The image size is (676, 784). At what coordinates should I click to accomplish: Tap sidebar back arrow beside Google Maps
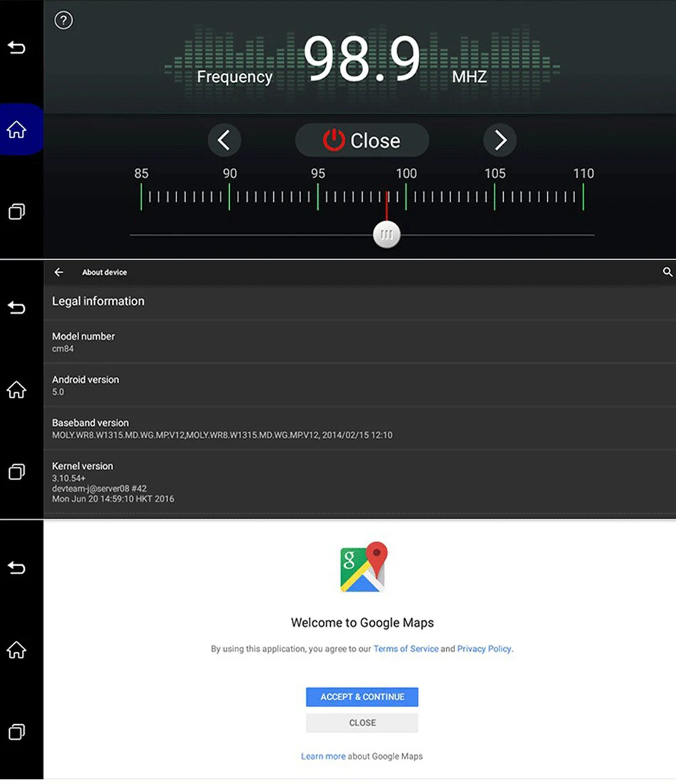pyautogui.click(x=16, y=568)
